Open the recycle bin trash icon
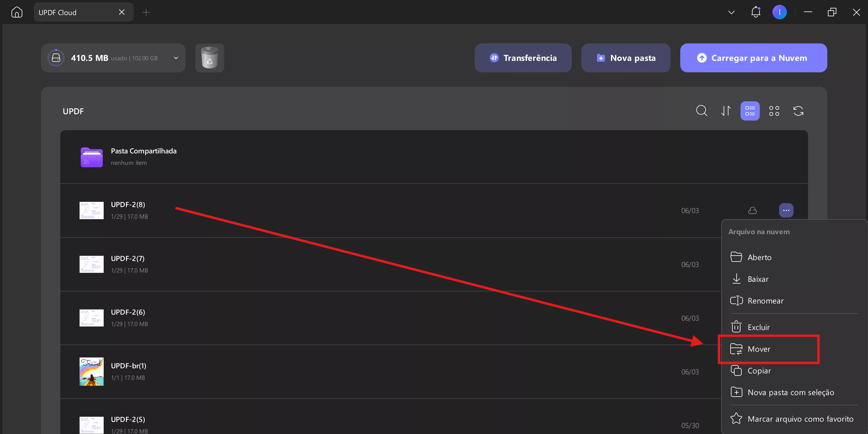 [209, 58]
